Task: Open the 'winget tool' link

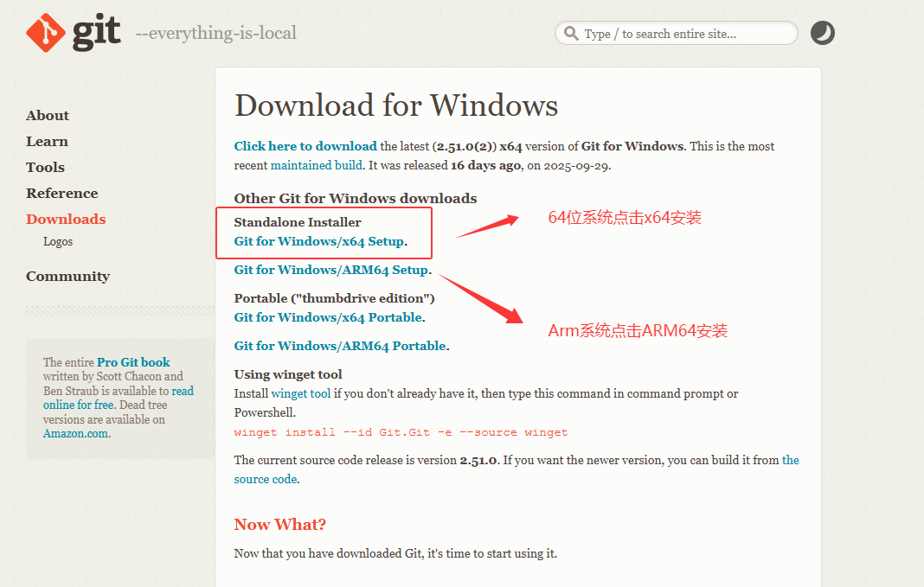Action: [300, 393]
